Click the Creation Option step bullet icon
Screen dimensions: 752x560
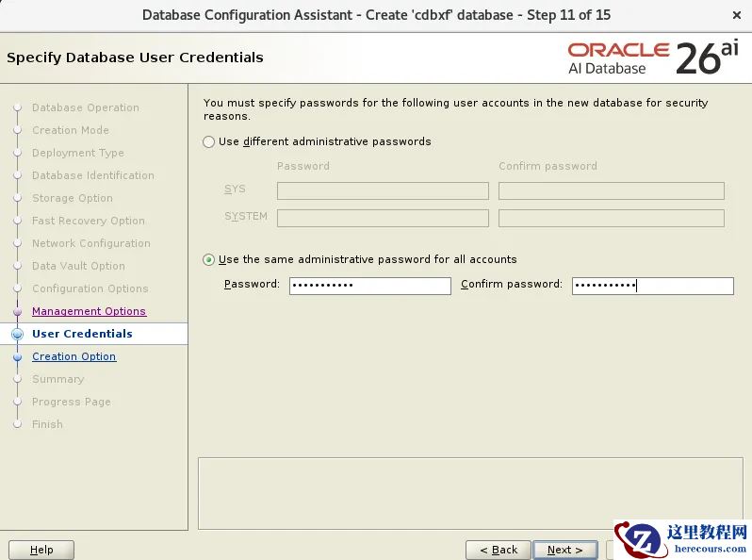pyautogui.click(x=17, y=356)
